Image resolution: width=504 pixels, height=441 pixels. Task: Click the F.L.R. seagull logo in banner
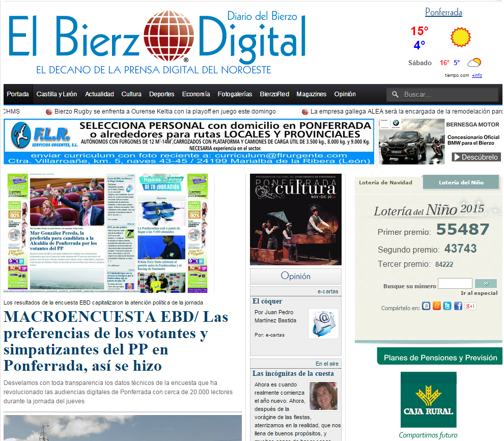[x=21, y=135]
